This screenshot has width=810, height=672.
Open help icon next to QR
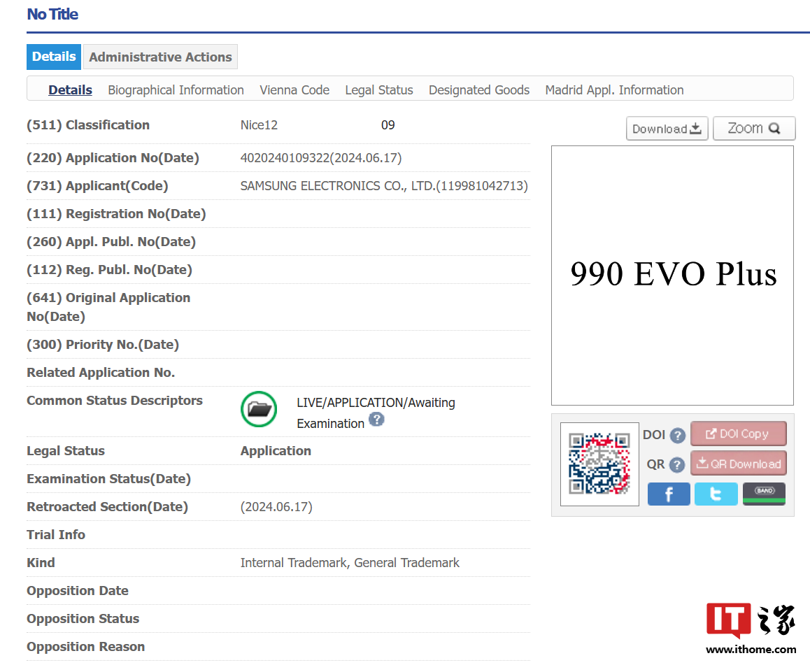pos(676,465)
